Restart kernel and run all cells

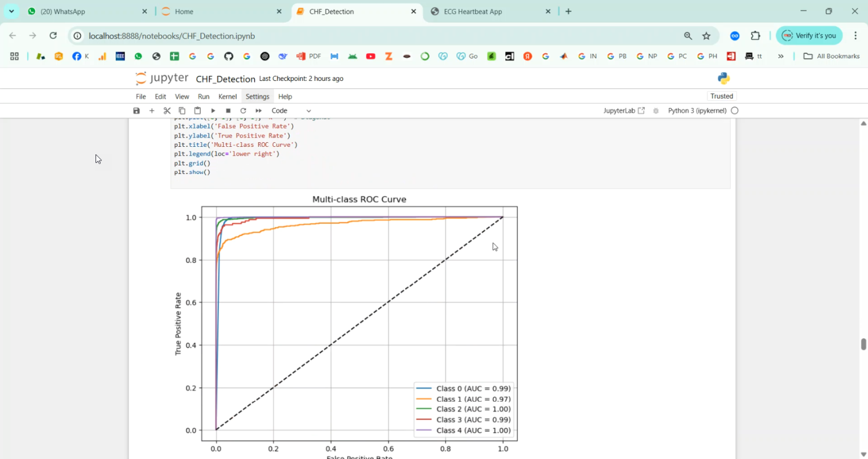pyautogui.click(x=259, y=110)
